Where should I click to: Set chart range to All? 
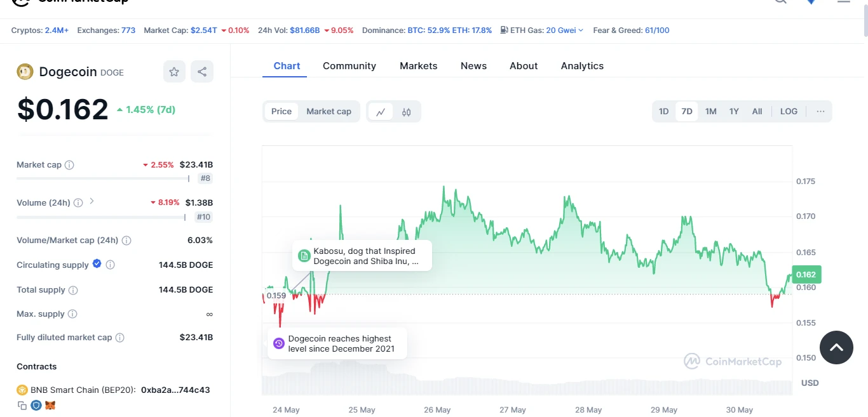tap(757, 112)
